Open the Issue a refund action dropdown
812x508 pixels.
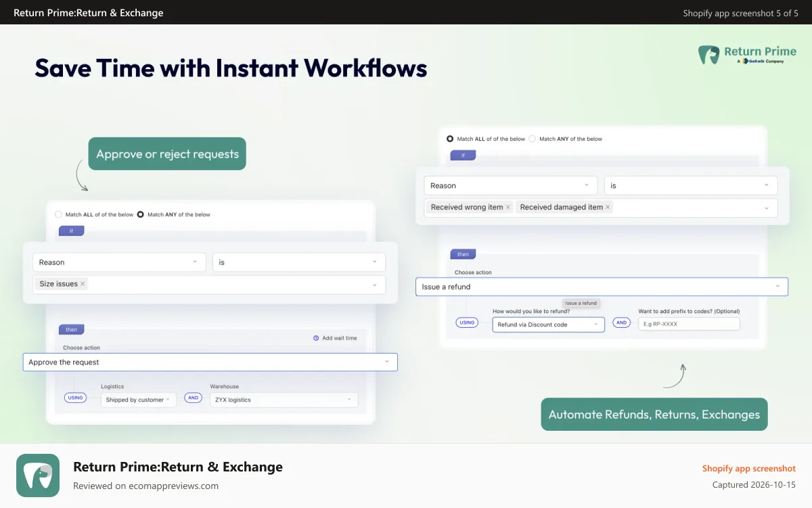tap(602, 287)
